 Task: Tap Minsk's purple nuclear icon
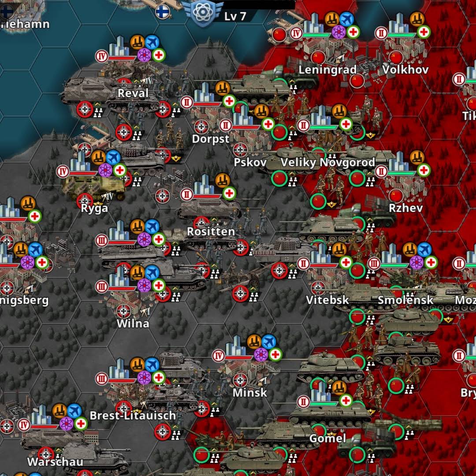(x=261, y=354)
